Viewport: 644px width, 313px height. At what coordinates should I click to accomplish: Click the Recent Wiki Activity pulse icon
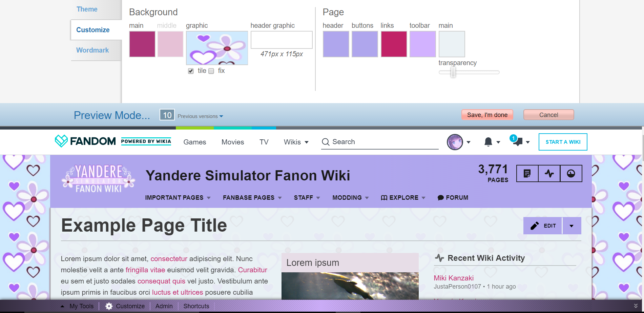[x=439, y=258]
